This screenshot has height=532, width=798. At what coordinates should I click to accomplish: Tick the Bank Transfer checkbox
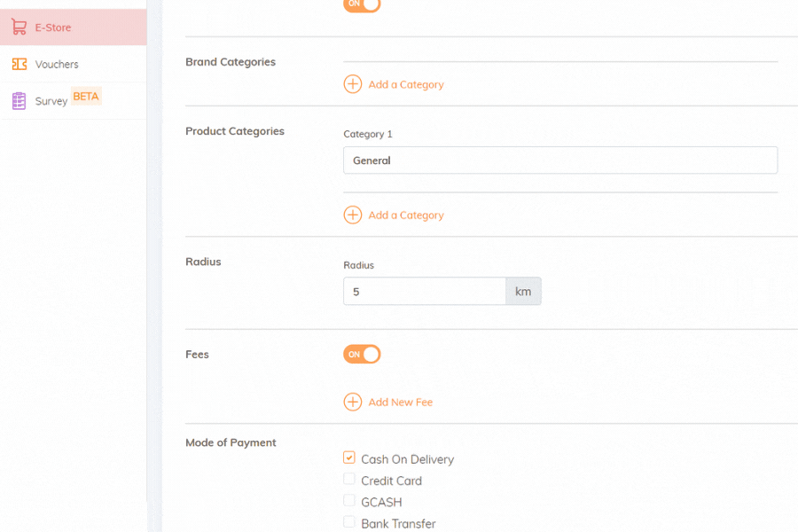coord(349,522)
